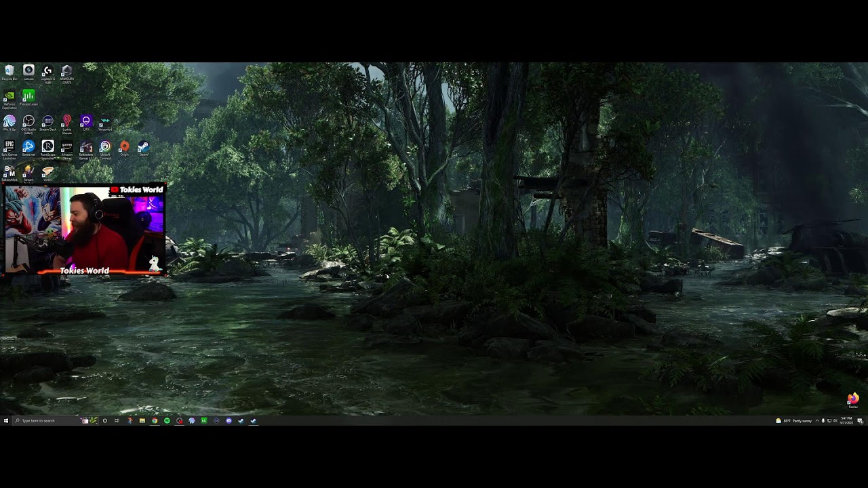
Task: Launch Logitech G HUB shortcut
Action: [47, 73]
